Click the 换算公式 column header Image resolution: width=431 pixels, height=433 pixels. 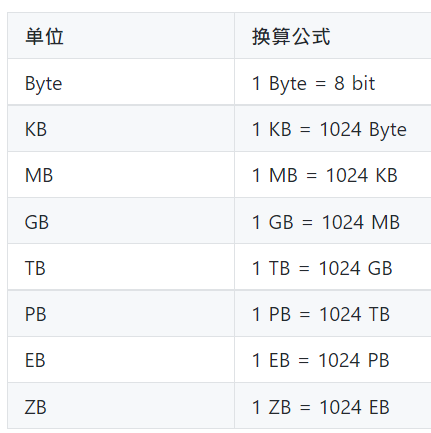coord(291,36)
